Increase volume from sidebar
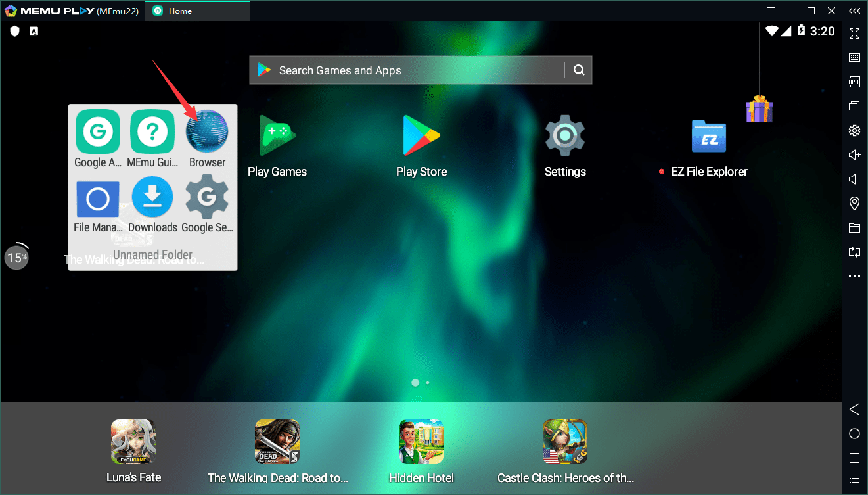 (854, 154)
